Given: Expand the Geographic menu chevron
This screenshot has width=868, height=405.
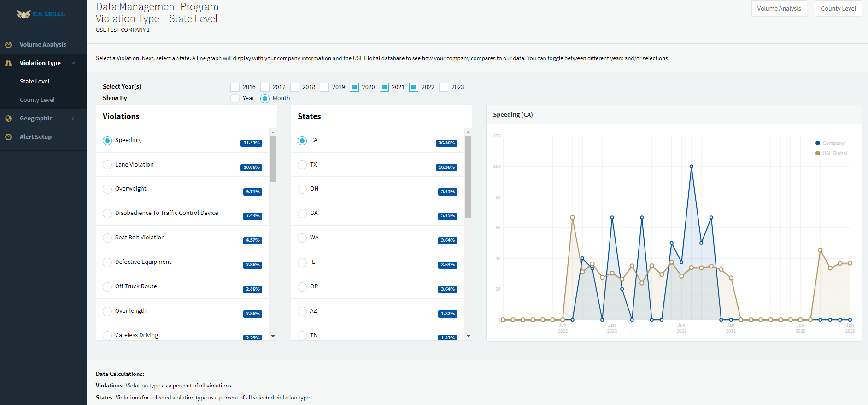Looking at the screenshot, I should point(73,119).
